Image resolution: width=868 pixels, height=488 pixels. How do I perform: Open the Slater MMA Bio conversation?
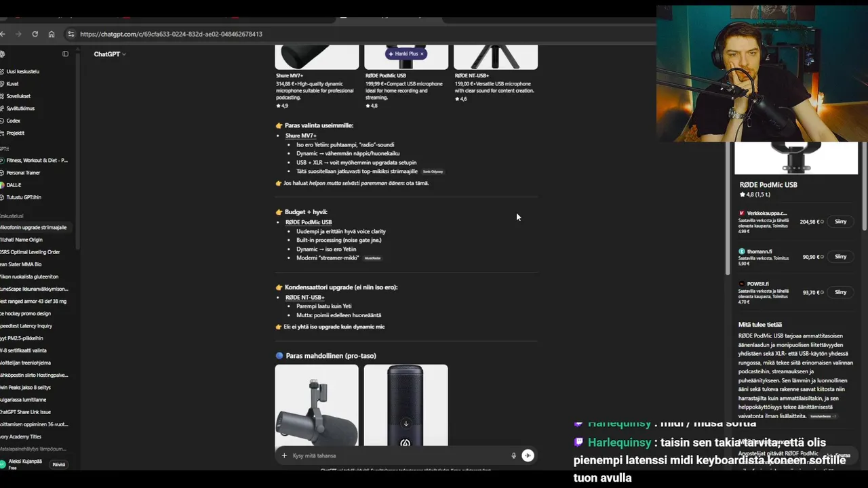[20, 264]
